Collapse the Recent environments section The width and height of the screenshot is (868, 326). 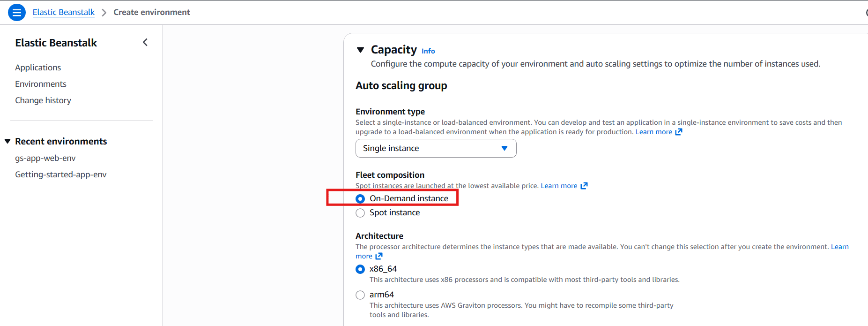coord(7,141)
